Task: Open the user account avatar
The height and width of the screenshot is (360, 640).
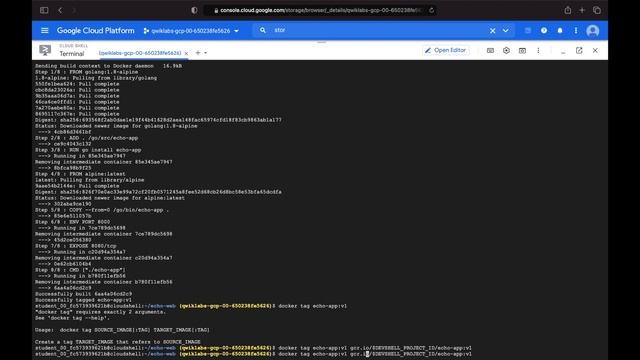Action: coord(593,31)
